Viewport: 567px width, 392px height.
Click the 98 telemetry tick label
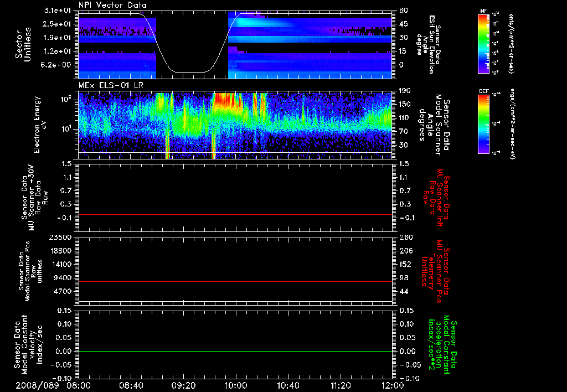point(404,278)
